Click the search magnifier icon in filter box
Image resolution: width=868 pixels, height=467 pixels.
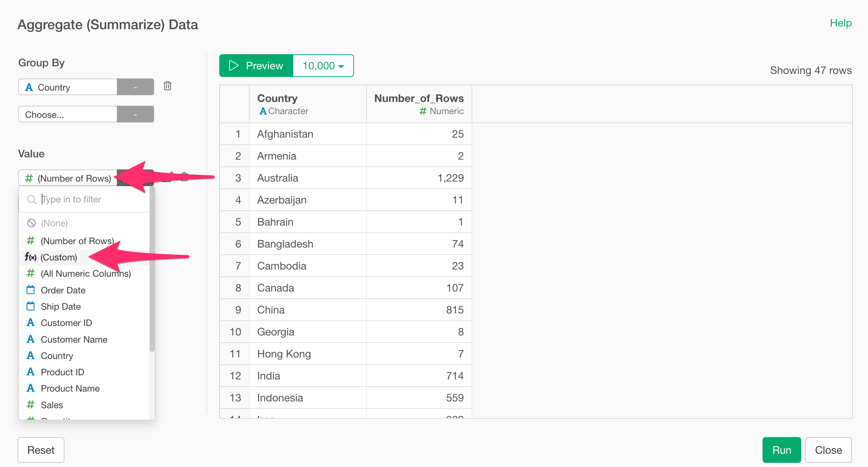pos(32,199)
